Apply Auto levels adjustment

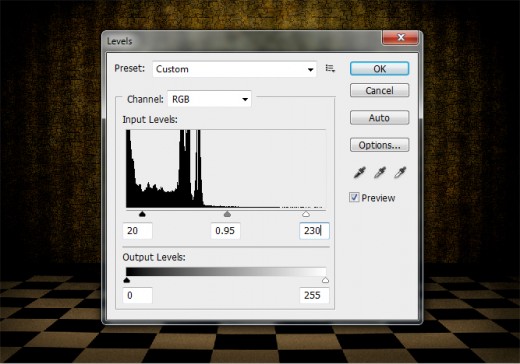379,118
